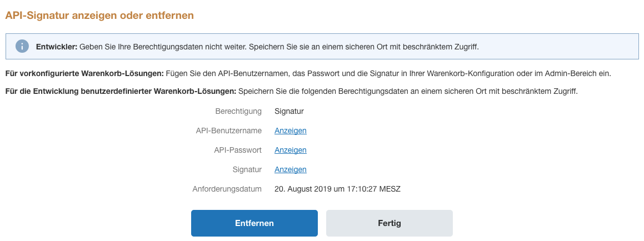Display the Signatur value with its Anzeigen link

[291, 169]
